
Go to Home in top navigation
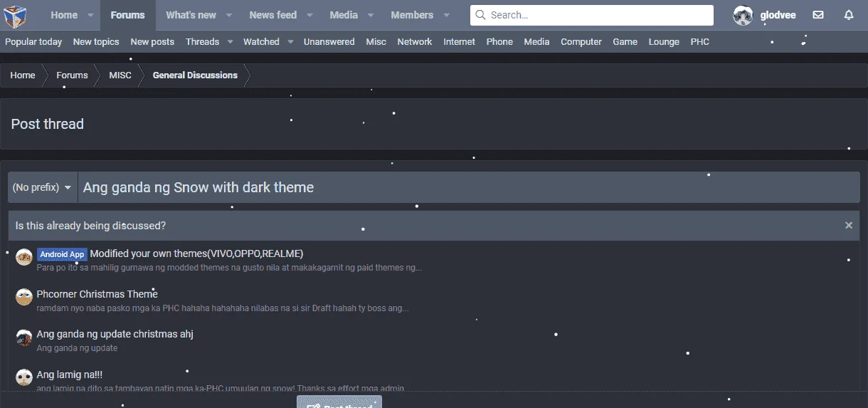click(64, 15)
